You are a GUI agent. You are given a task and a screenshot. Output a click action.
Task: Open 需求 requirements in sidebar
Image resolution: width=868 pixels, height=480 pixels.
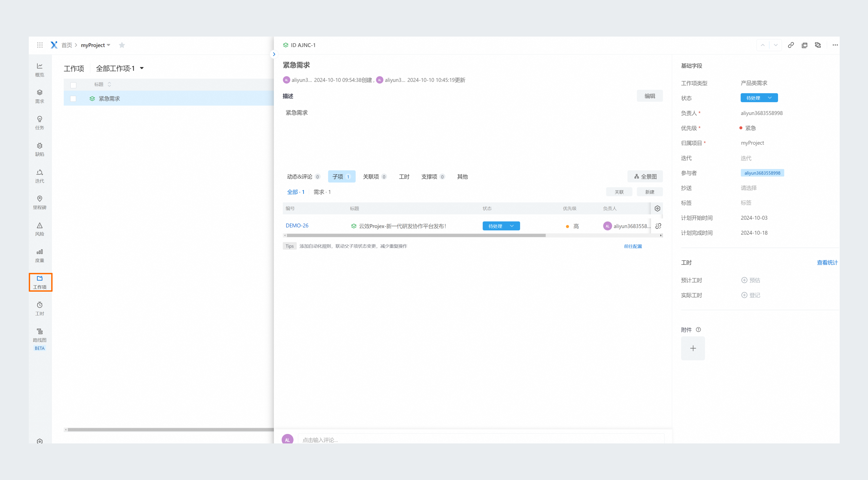(x=40, y=96)
